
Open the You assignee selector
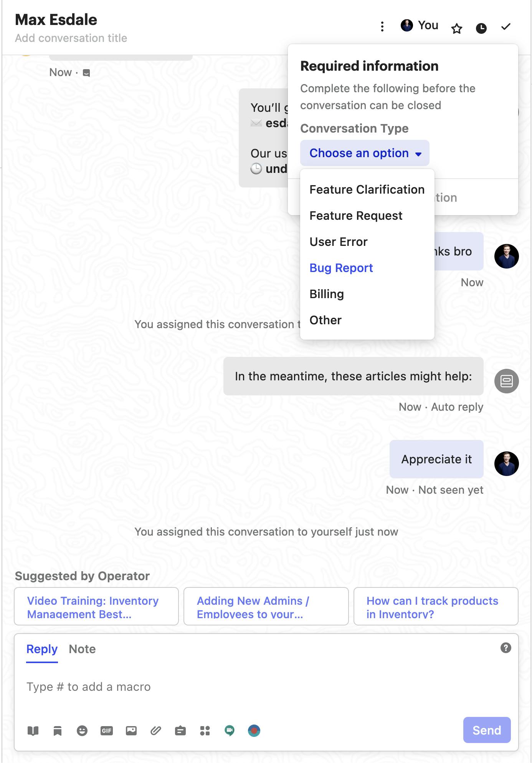pyautogui.click(x=420, y=25)
